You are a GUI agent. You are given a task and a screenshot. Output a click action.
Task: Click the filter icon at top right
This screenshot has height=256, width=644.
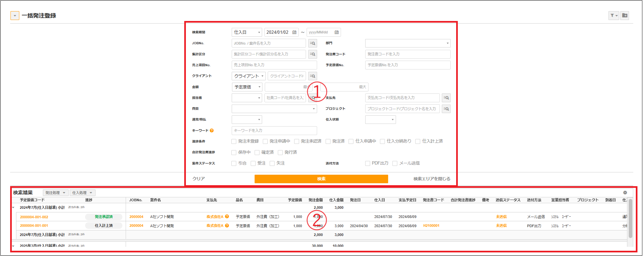(x=613, y=15)
